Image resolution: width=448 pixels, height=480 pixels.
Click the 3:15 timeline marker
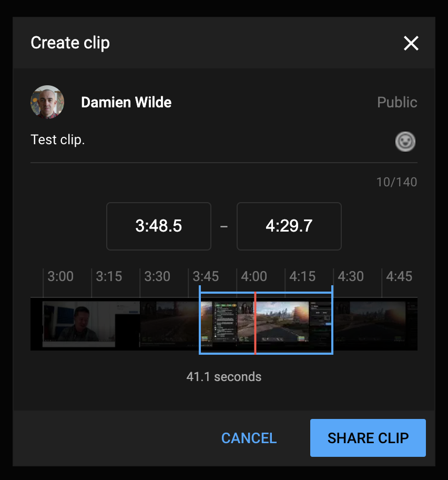tap(109, 276)
